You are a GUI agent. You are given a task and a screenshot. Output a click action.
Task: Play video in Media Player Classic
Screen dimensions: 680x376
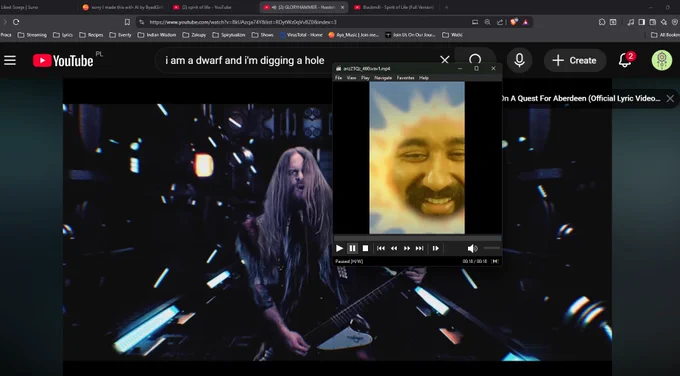340,248
